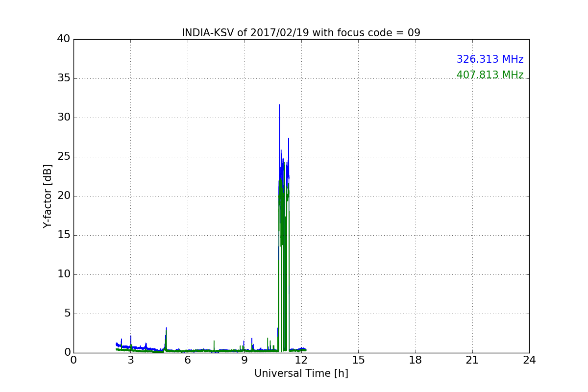
Task: Click the x-axis tick label 9
Action: click(244, 360)
